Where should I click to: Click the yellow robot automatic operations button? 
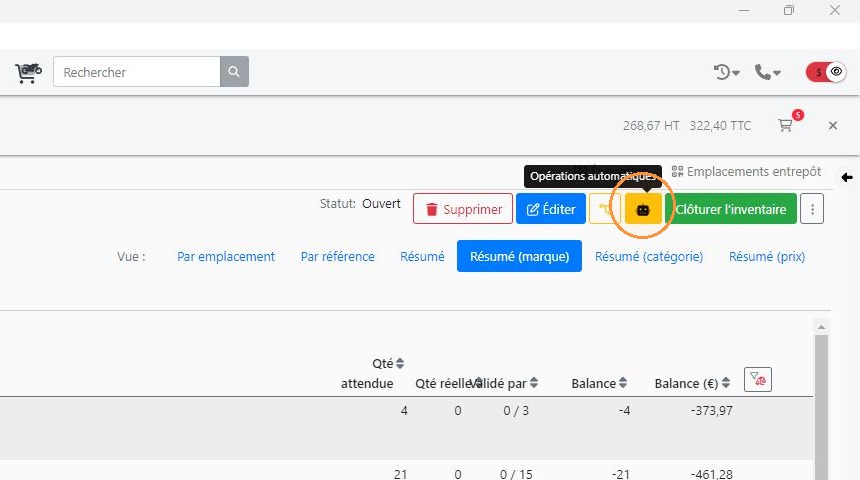[x=643, y=209]
